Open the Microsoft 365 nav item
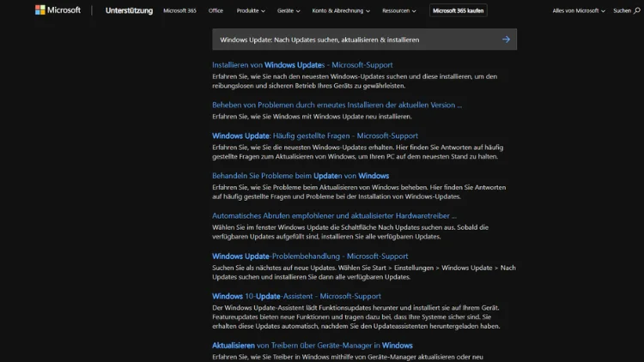 (x=179, y=10)
